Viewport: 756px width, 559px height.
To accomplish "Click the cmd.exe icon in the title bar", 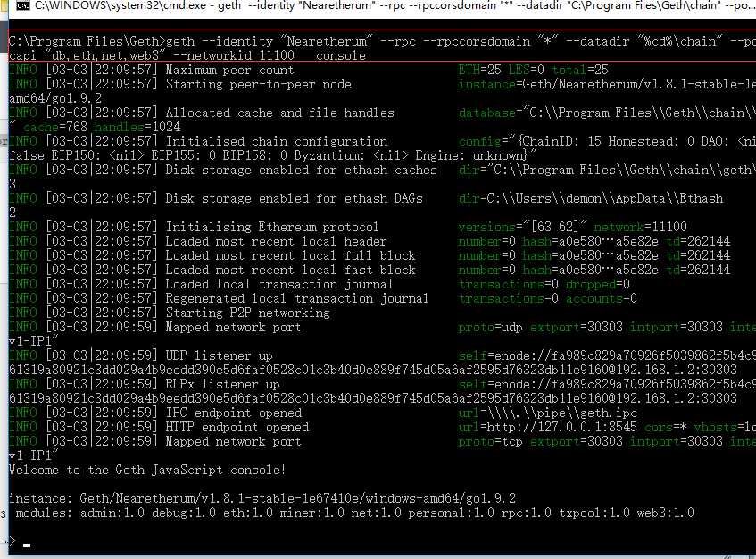I will point(22,5).
